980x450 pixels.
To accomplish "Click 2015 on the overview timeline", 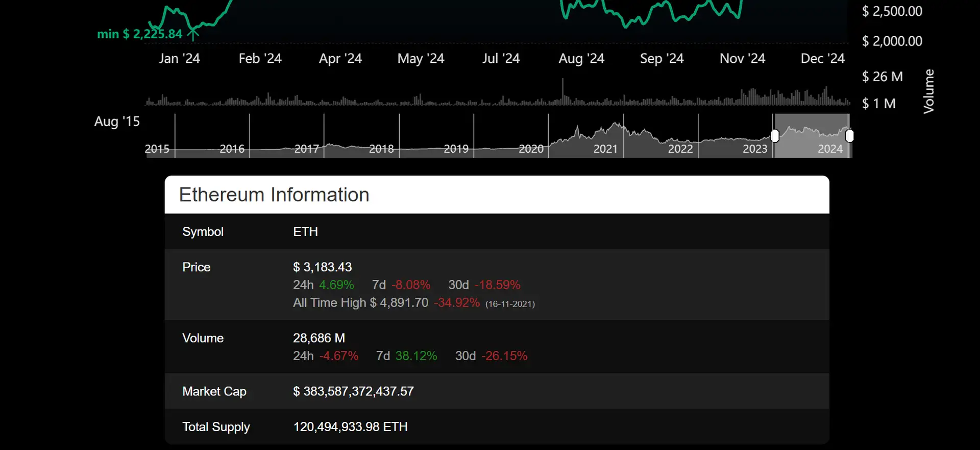I will [x=157, y=149].
